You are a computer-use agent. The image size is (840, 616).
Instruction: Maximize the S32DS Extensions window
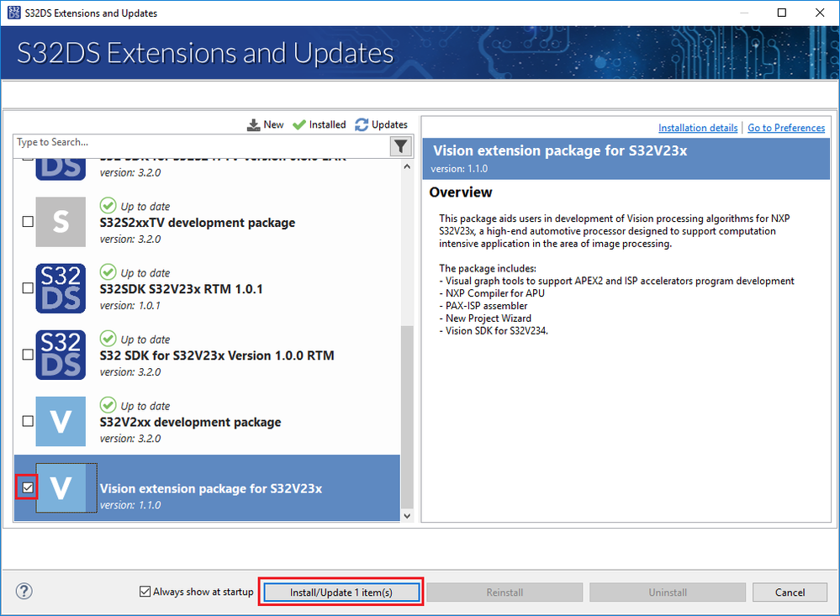pos(782,13)
